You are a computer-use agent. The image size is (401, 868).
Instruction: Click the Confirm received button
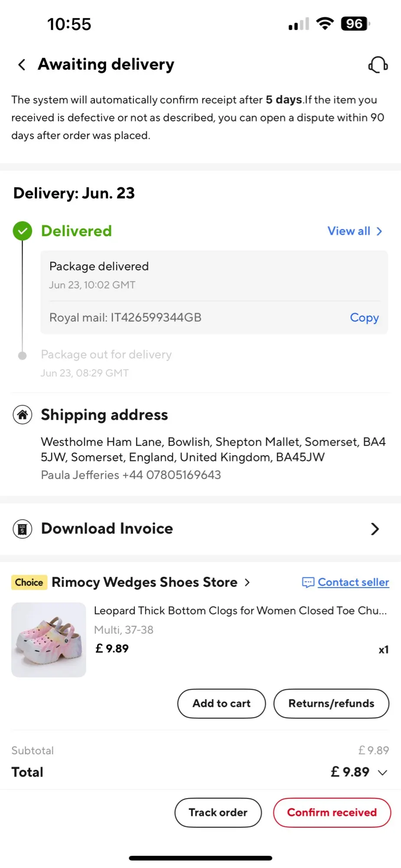tap(332, 812)
